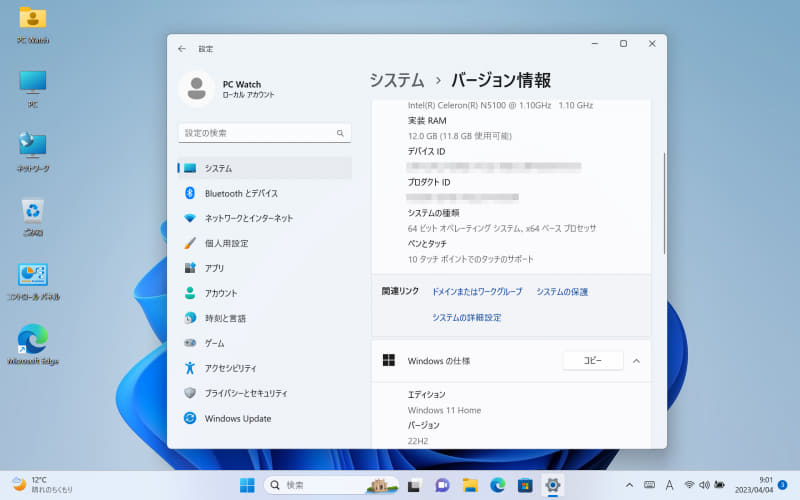This screenshot has height=500, width=800.
Task: Collapse the Windows の仕様 section chevron
Action: [x=636, y=361]
